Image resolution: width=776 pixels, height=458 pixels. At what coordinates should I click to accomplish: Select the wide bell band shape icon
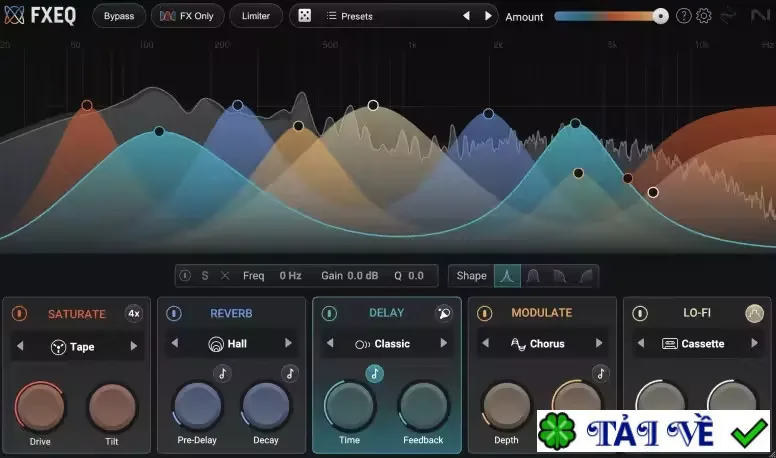tap(533, 276)
